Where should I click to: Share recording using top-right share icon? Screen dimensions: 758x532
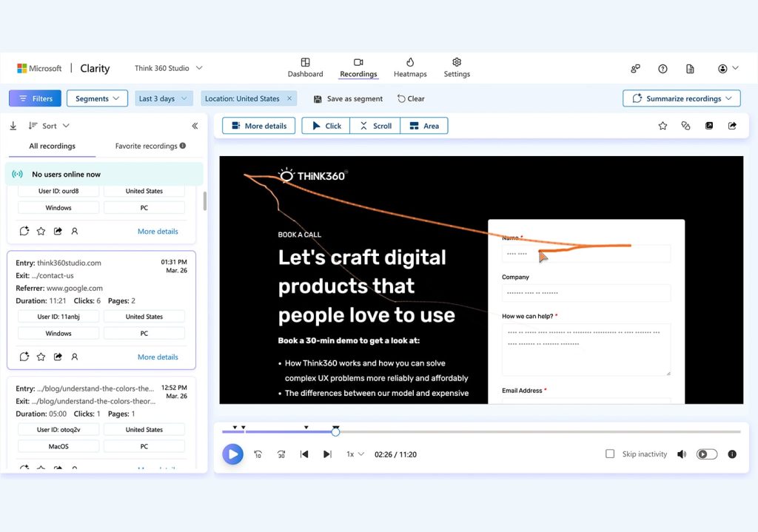(x=732, y=126)
